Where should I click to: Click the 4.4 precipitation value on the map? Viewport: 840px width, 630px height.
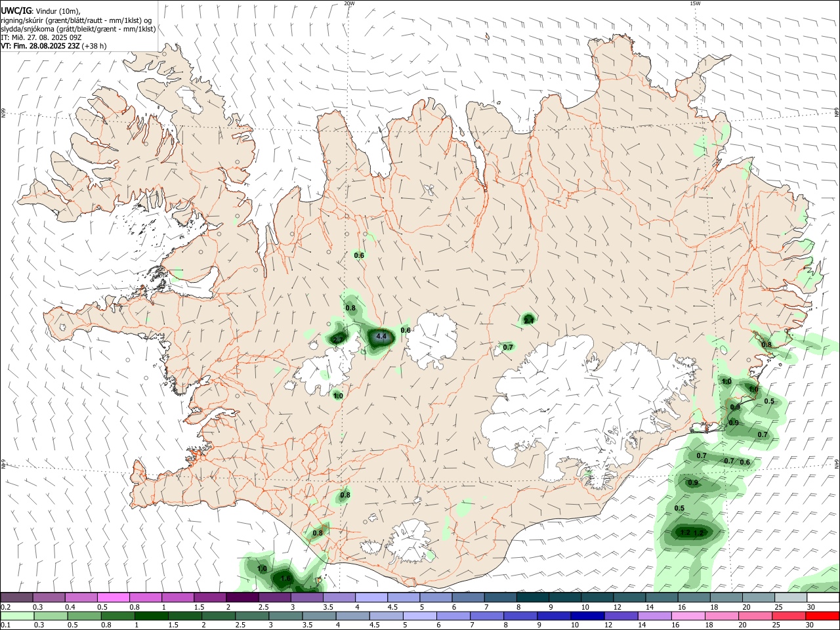(382, 337)
